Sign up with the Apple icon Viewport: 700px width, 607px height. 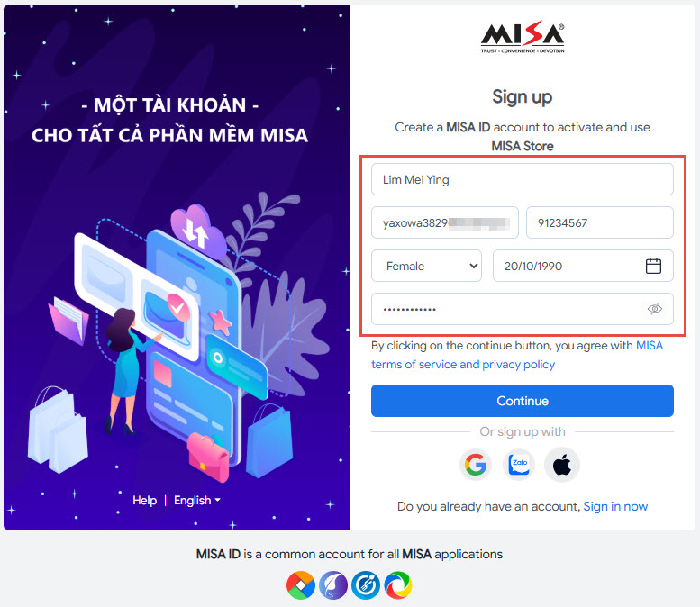click(562, 465)
